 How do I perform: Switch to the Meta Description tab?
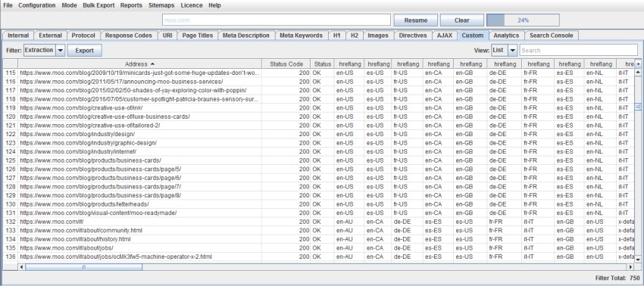click(246, 36)
